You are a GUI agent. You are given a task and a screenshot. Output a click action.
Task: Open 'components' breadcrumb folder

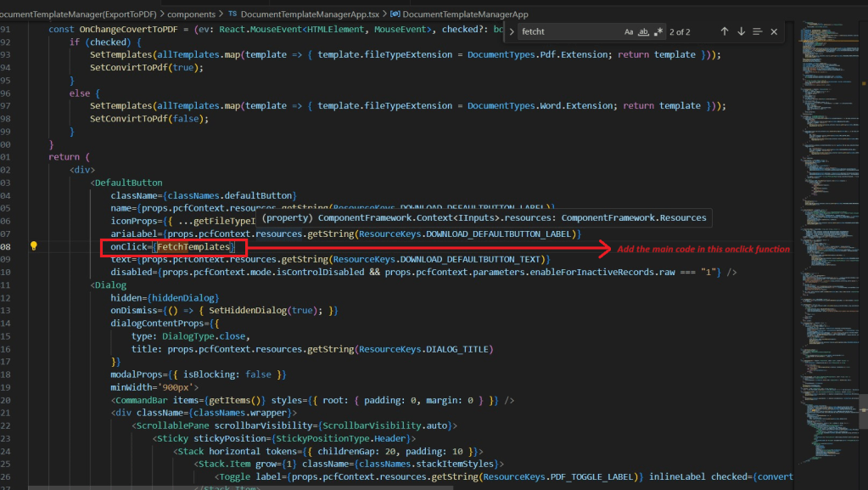click(191, 14)
